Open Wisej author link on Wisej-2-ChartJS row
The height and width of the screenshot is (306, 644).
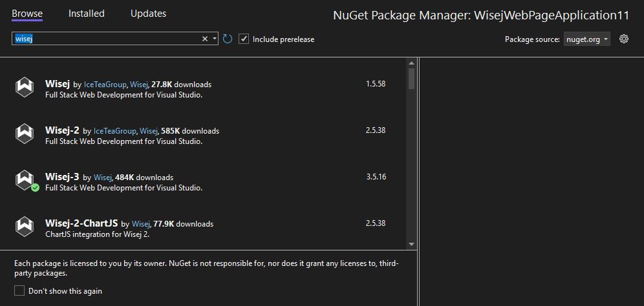[140, 224]
